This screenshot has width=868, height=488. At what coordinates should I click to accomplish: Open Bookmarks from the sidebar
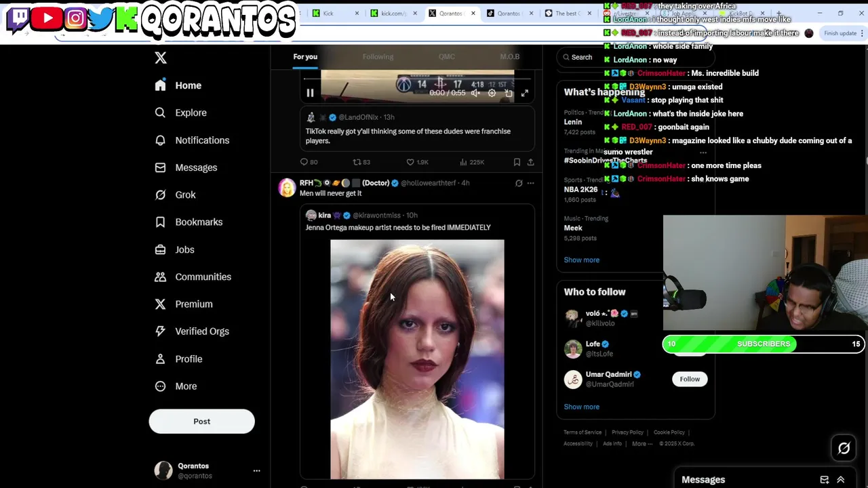point(189,222)
